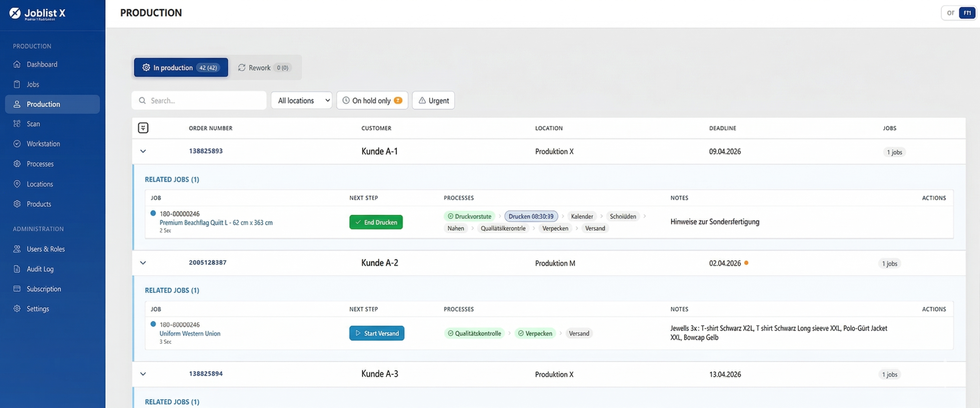Open Subscription in the administration menu

[44, 289]
